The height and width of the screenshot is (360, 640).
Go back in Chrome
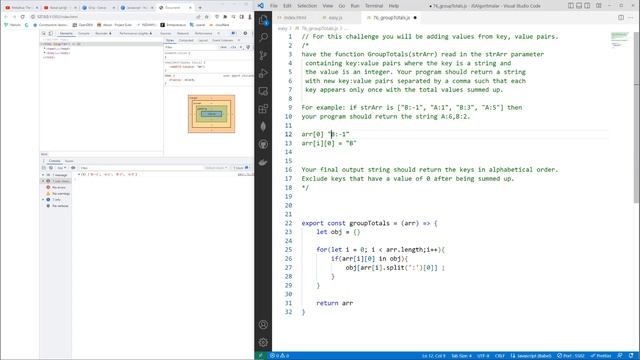6,17
